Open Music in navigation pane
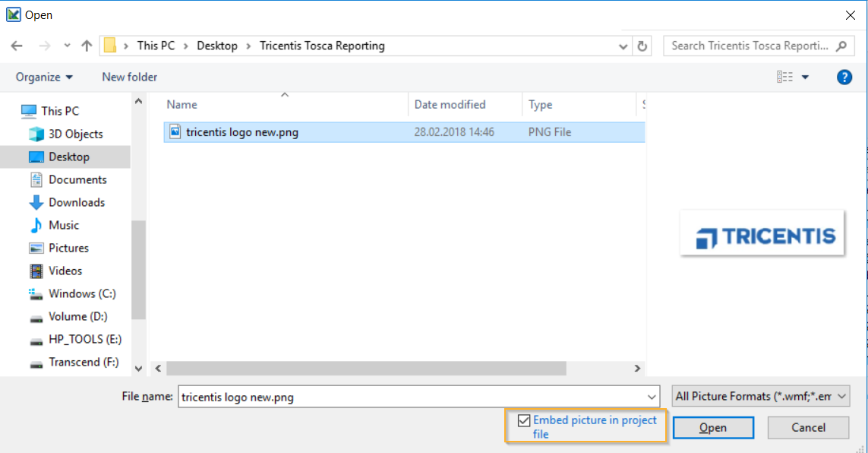 point(64,225)
